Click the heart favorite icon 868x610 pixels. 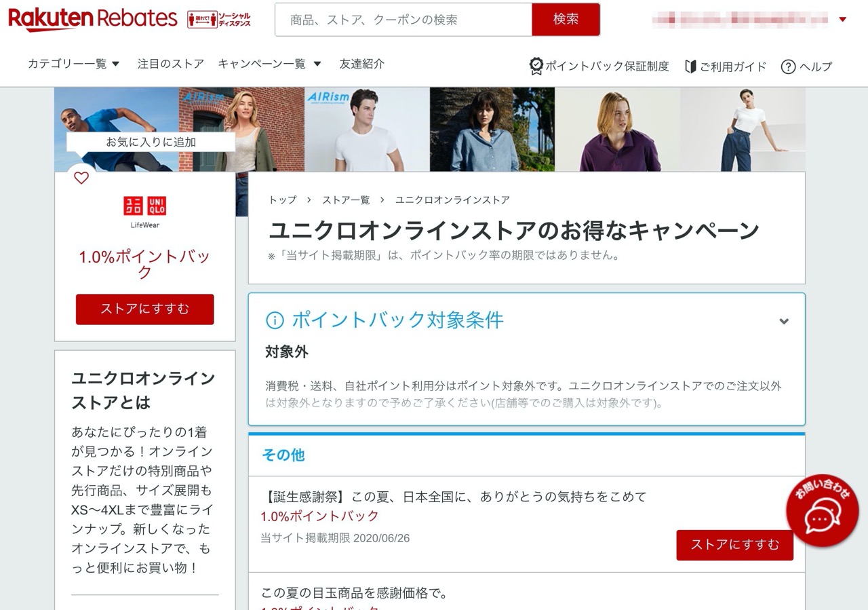tap(81, 178)
